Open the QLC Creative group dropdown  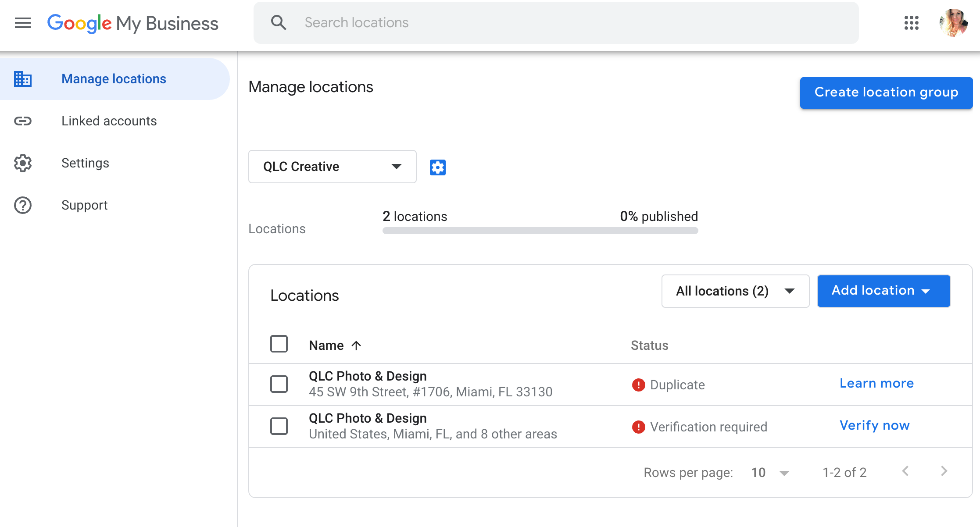tap(332, 167)
